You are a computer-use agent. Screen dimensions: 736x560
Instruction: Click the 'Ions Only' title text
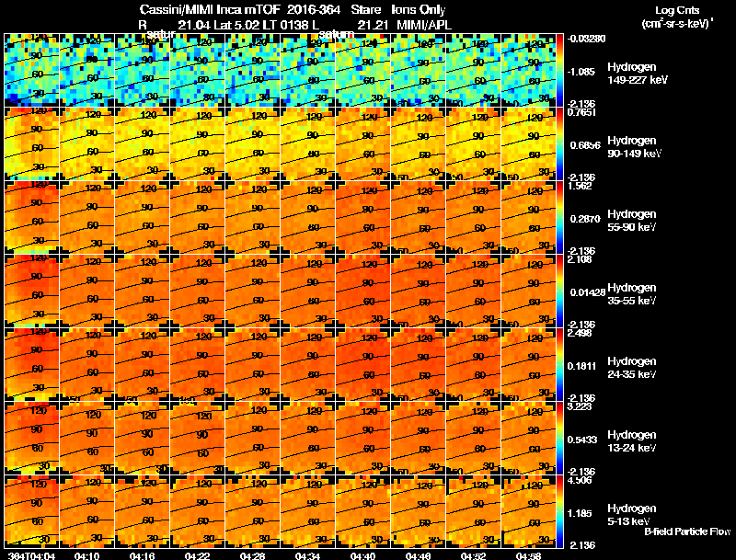(419, 10)
